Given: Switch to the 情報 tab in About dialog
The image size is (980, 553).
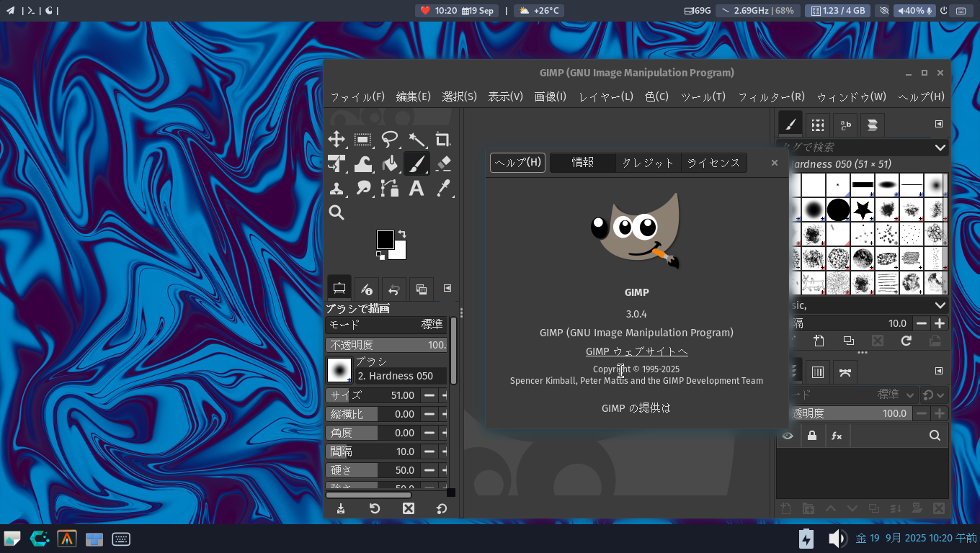Looking at the screenshot, I should pyautogui.click(x=583, y=163).
